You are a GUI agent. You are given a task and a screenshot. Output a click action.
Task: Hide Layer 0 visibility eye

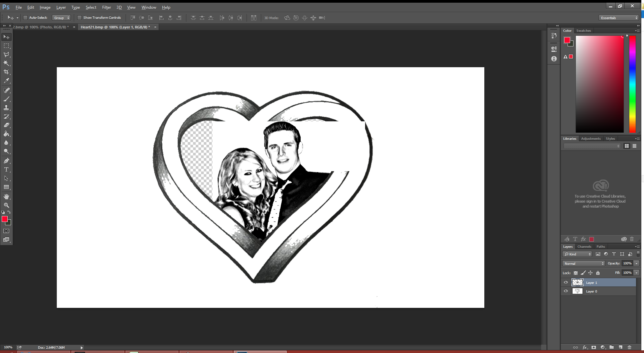click(x=566, y=291)
